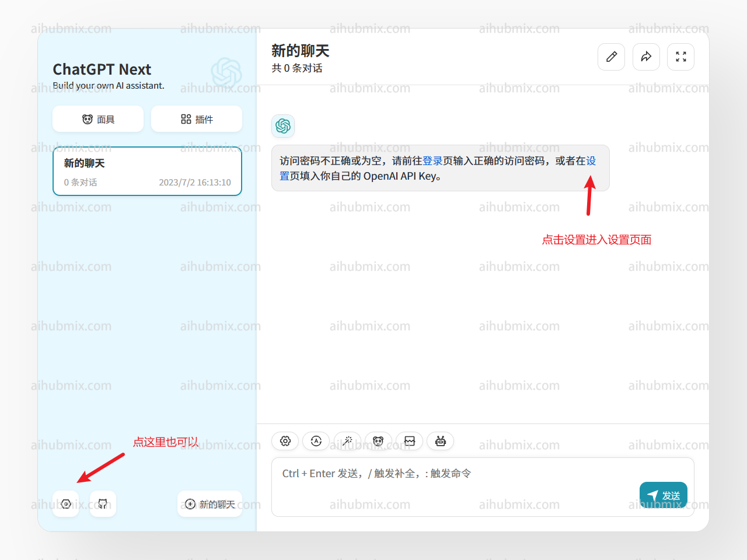Toggle fullscreen mode icon
This screenshot has width=747, height=560.
pos(681,57)
